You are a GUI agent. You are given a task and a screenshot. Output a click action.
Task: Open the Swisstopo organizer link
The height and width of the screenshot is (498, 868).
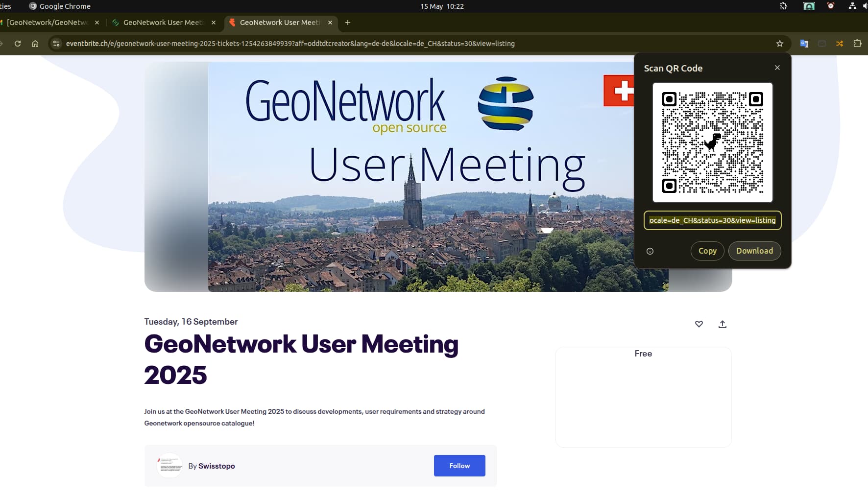217,466
